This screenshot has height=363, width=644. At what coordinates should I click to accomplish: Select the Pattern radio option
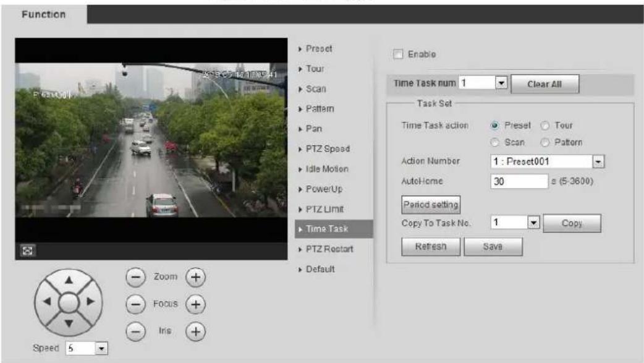click(x=544, y=143)
